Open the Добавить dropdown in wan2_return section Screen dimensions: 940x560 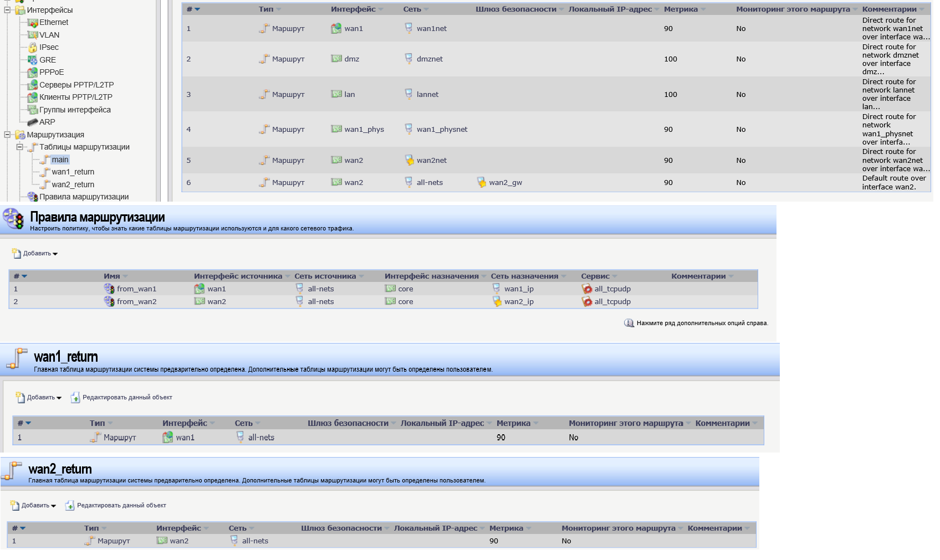click(33, 506)
